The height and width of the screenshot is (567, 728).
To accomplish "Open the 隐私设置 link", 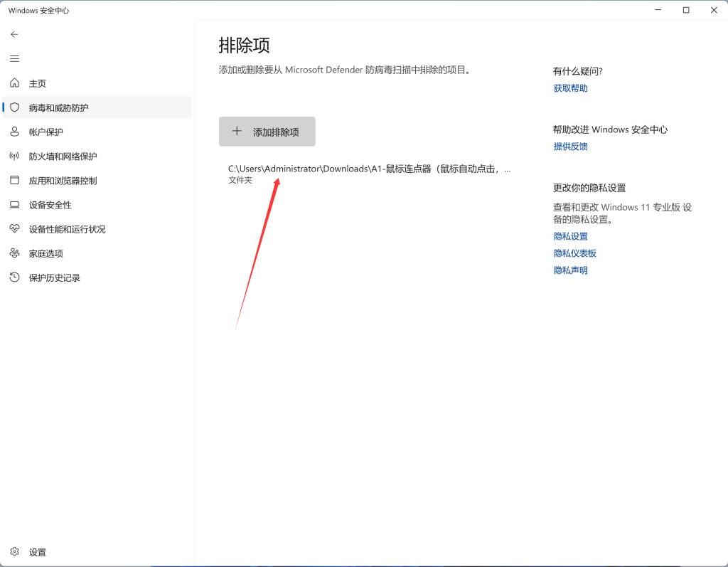I will [x=570, y=237].
